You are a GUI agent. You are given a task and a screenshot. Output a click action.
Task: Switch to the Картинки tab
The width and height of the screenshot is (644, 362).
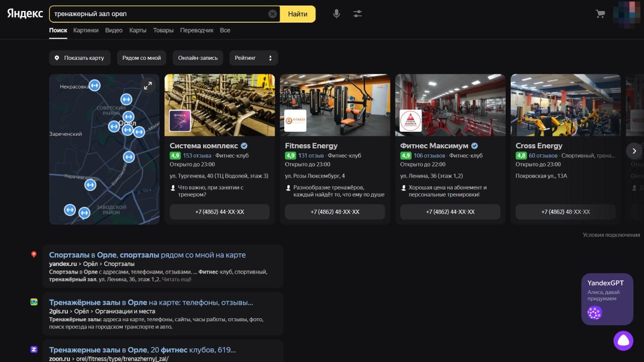86,30
